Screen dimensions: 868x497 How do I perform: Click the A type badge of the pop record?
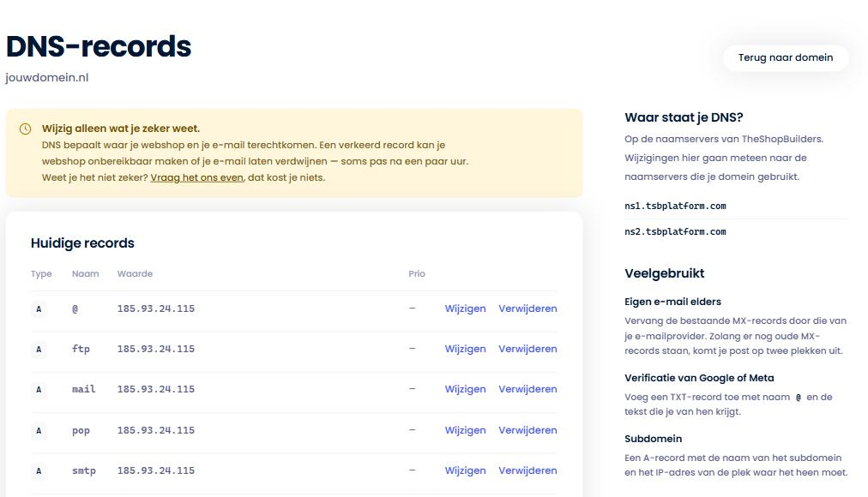pyautogui.click(x=39, y=431)
